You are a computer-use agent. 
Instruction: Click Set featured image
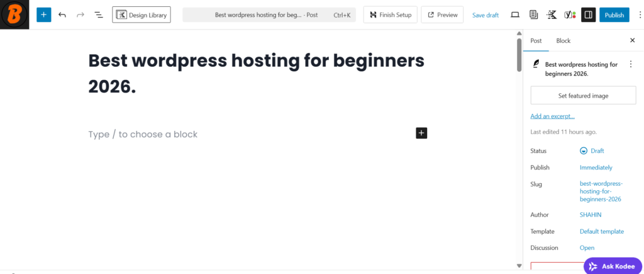[583, 96]
